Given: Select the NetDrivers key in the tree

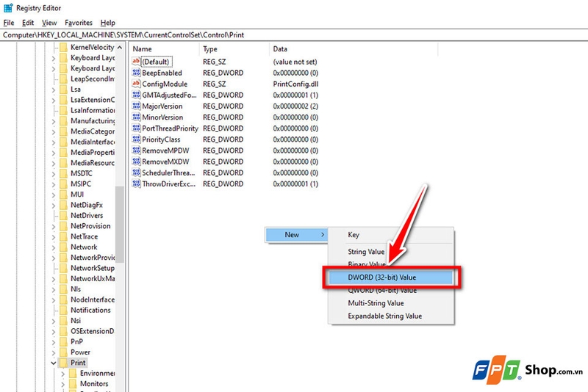Looking at the screenshot, I should click(87, 215).
